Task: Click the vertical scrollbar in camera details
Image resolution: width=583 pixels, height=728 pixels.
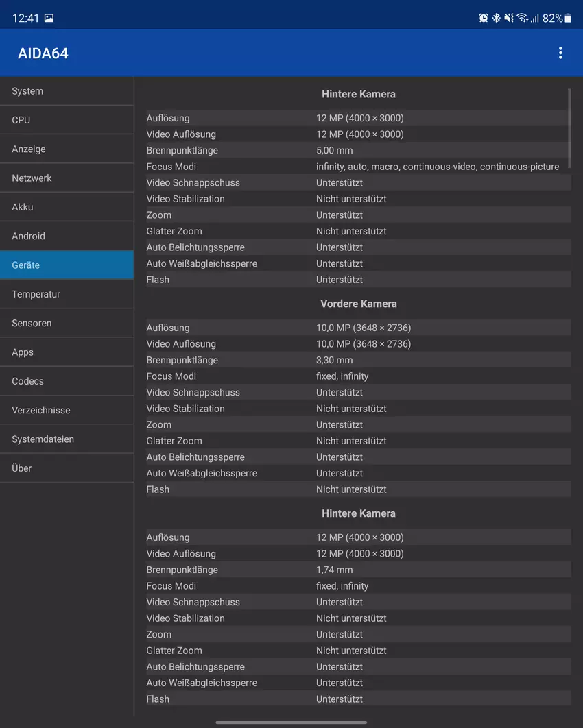Action: (569, 123)
